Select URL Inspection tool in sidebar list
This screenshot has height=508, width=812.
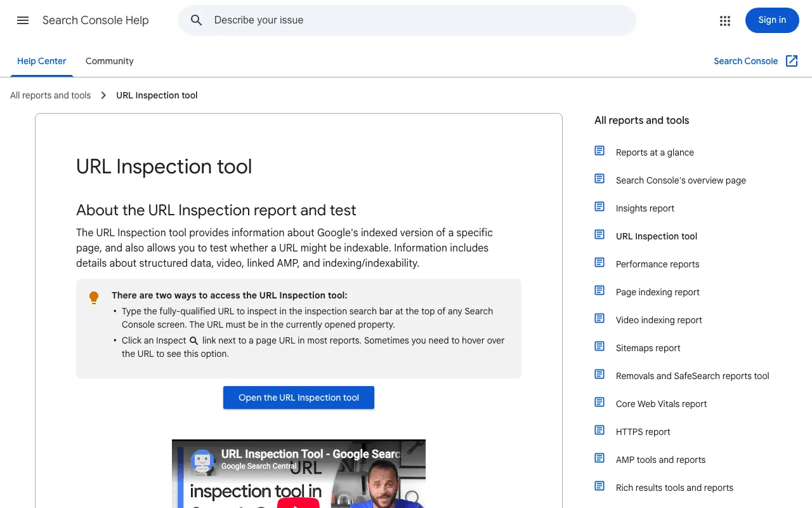click(x=656, y=236)
